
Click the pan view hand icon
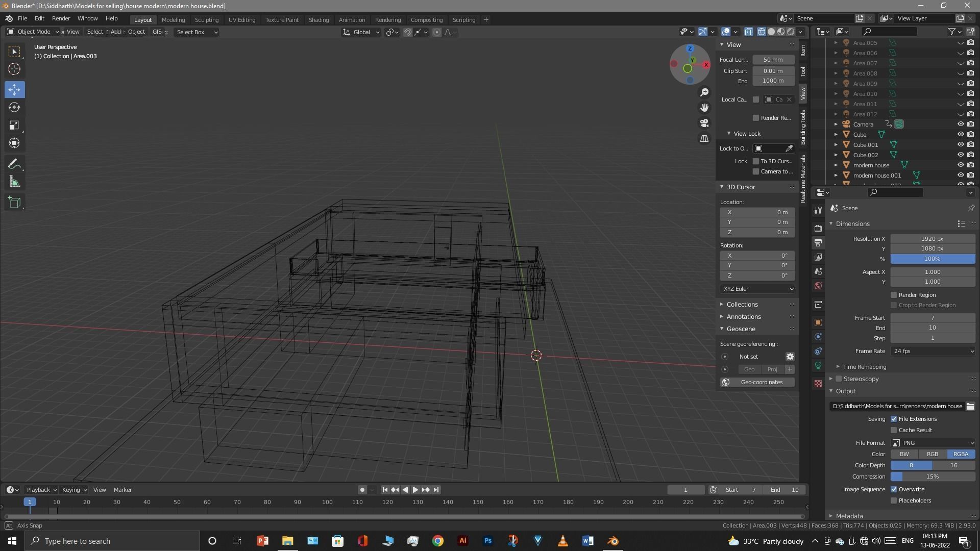[x=704, y=108]
